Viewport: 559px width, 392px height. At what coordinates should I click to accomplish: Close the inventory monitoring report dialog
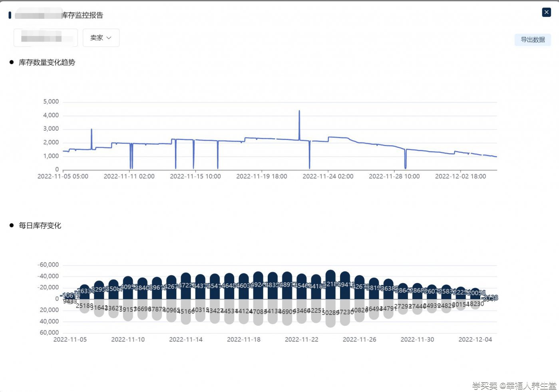(546, 12)
